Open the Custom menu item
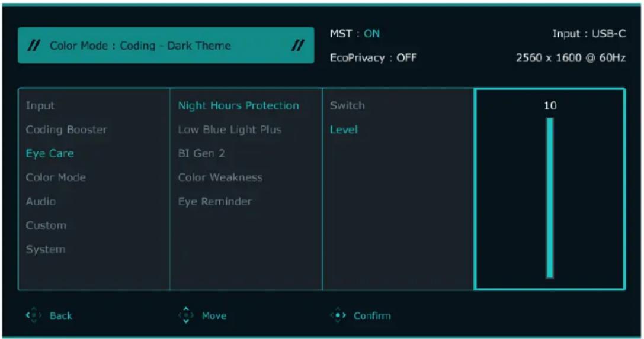The width and height of the screenshot is (644, 339). click(46, 225)
